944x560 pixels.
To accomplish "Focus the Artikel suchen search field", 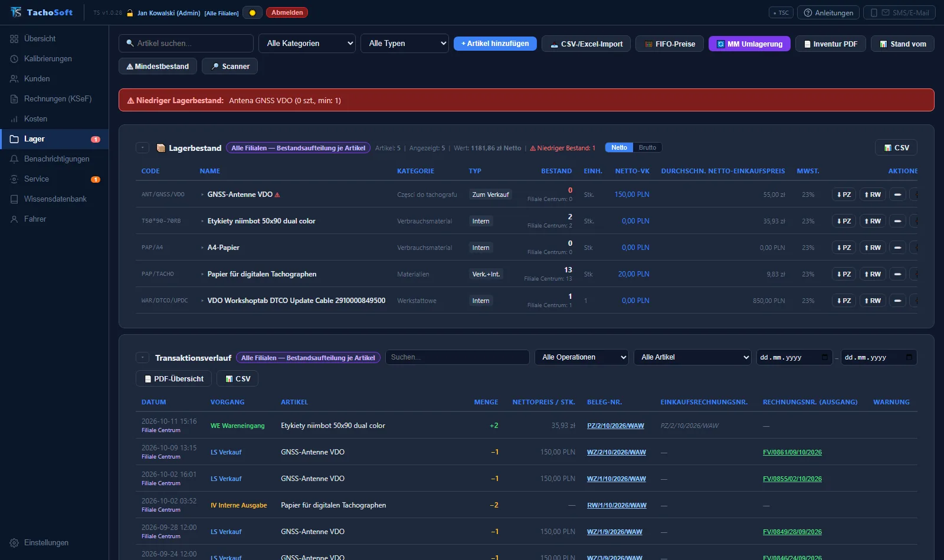I will [x=186, y=43].
